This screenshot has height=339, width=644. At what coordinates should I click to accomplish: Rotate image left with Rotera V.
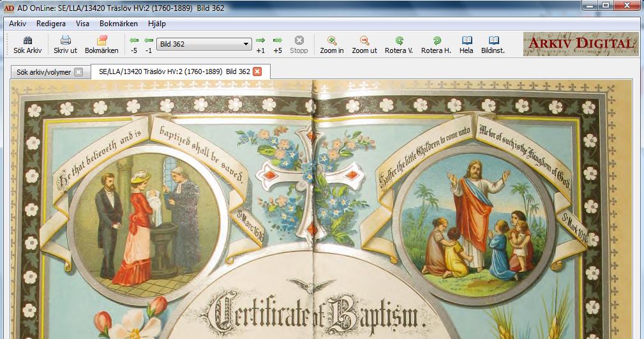pos(399,45)
